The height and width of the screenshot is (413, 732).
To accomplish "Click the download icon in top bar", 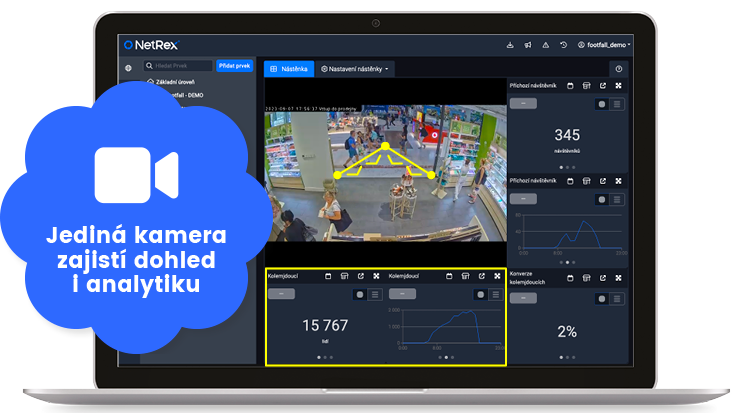I will tap(509, 45).
